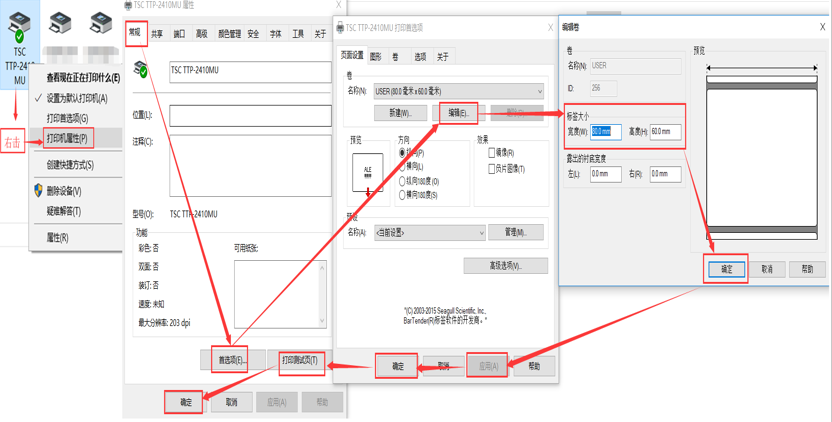This screenshot has height=422, width=832.
Task: Click the second printer icon in devices
Action: (x=61, y=23)
